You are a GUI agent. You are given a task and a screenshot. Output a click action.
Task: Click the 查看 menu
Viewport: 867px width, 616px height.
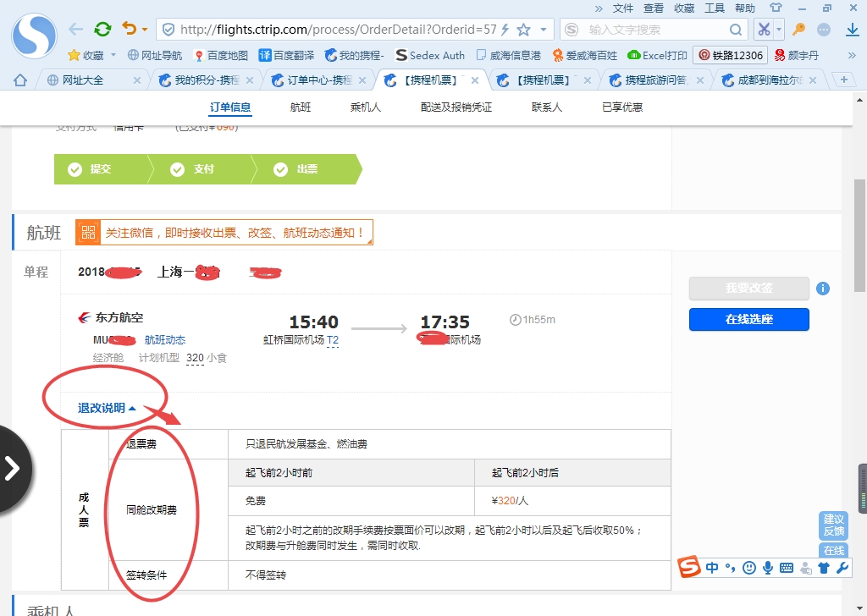pyautogui.click(x=654, y=8)
